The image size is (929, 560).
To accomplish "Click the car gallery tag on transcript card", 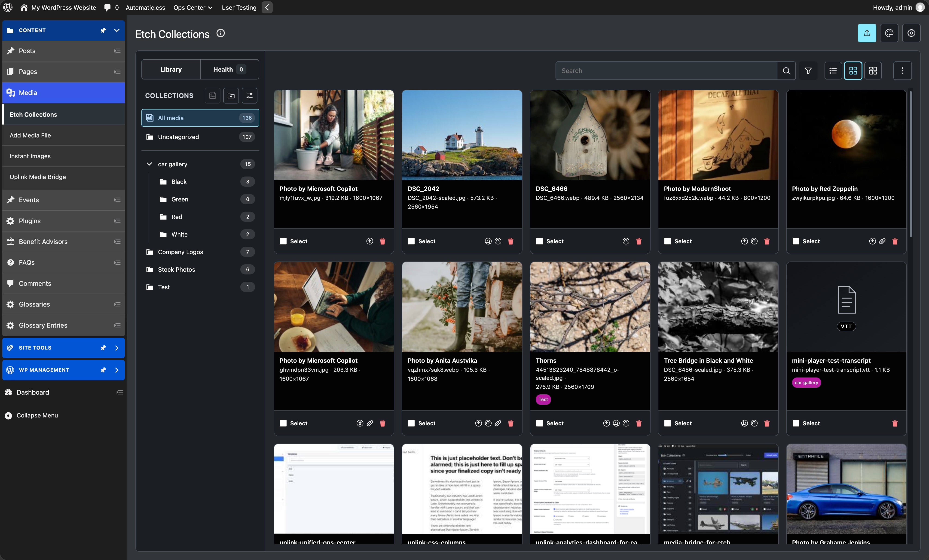I will point(806,383).
